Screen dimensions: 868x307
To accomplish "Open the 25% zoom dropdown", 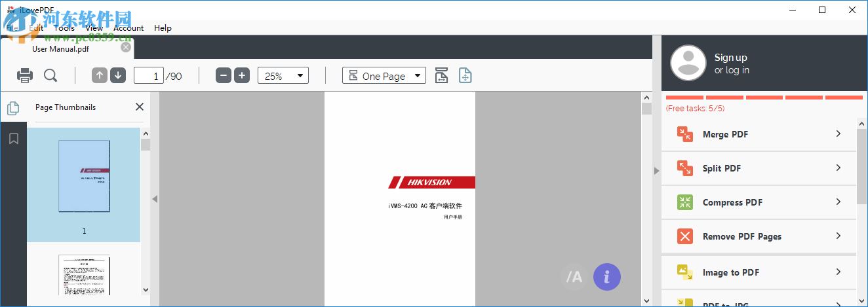I will (283, 76).
